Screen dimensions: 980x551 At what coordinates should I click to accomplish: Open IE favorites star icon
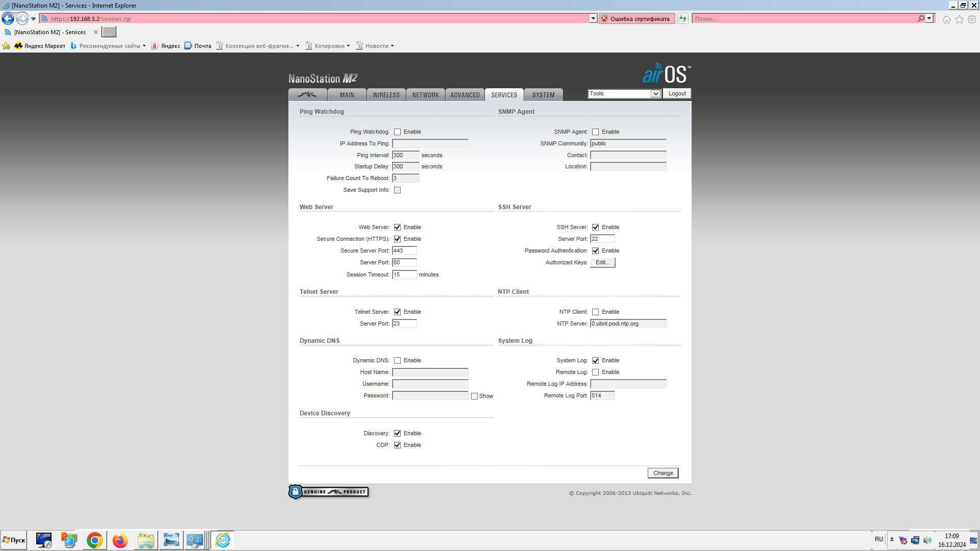coord(959,19)
